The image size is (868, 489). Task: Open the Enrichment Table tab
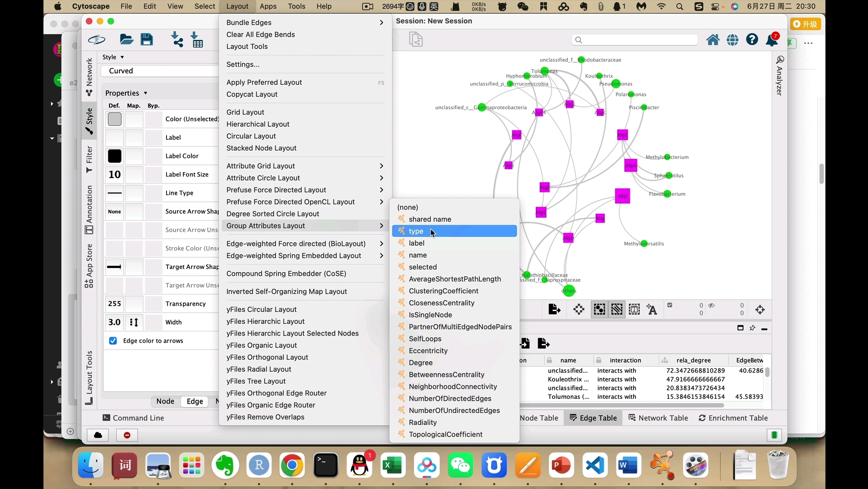(x=733, y=418)
